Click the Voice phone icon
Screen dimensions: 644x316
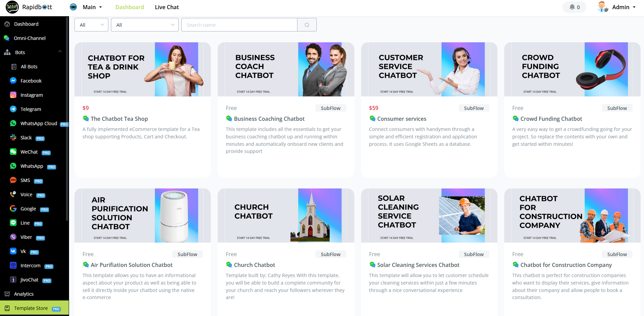pos(13,195)
